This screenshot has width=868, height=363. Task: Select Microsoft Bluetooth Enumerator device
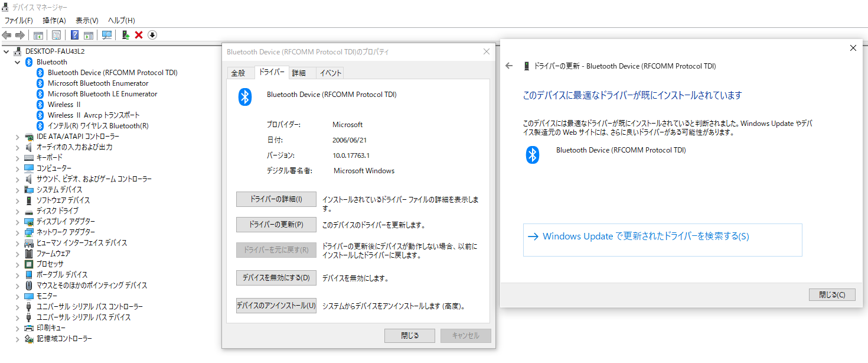[98, 83]
